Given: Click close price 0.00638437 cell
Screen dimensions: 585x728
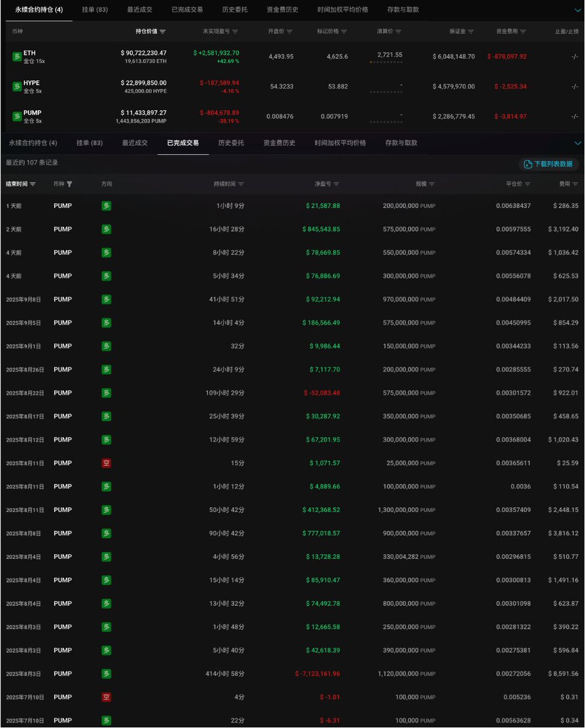Looking at the screenshot, I should pyautogui.click(x=513, y=206).
